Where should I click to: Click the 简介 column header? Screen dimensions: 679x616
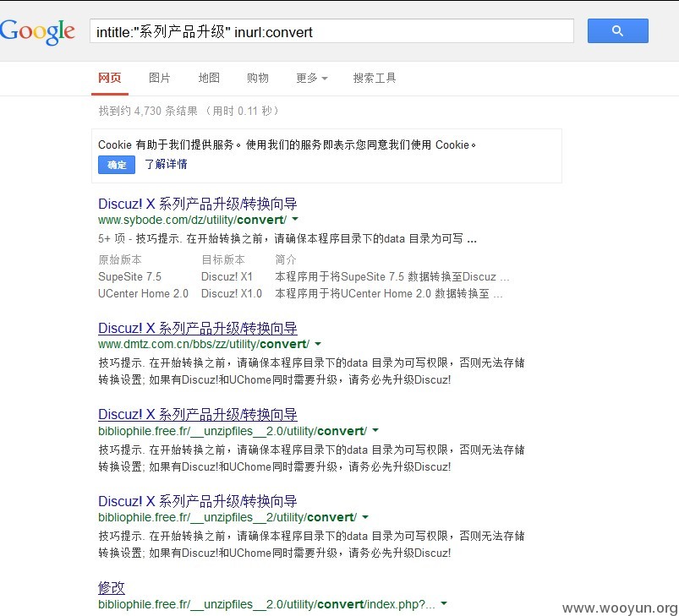286,259
